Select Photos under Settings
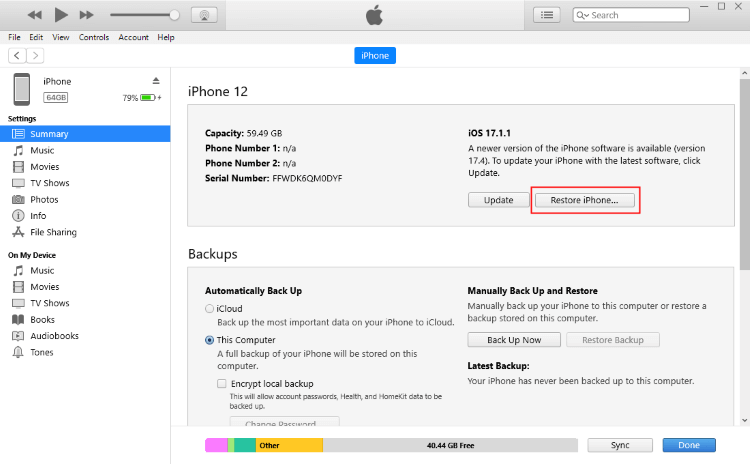The height and width of the screenshot is (464, 750). click(44, 199)
